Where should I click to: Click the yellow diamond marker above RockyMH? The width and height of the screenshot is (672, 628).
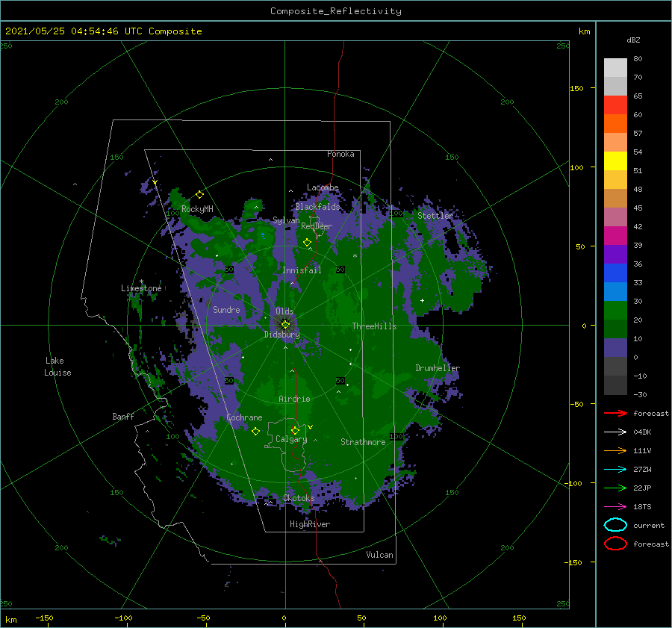tap(199, 195)
